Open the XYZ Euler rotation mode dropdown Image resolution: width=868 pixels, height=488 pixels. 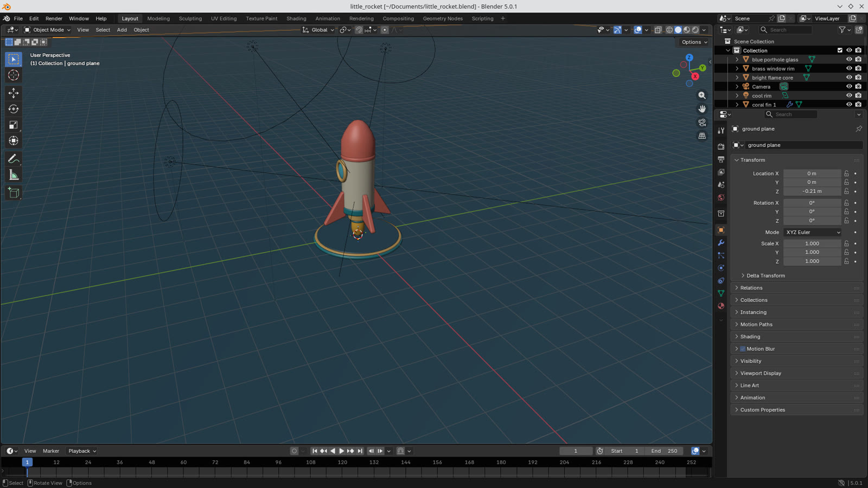pyautogui.click(x=813, y=233)
